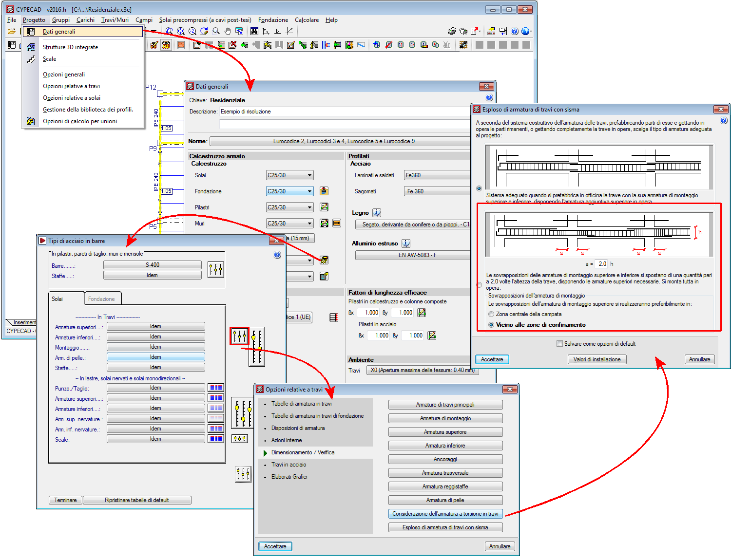
Task: Click the zoom magnifier icon in toolbar
Action: click(x=216, y=31)
